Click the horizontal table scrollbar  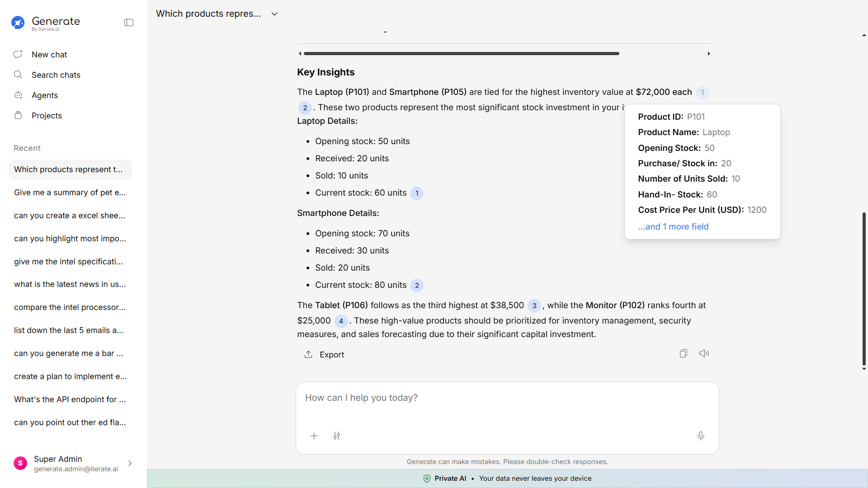pos(461,54)
